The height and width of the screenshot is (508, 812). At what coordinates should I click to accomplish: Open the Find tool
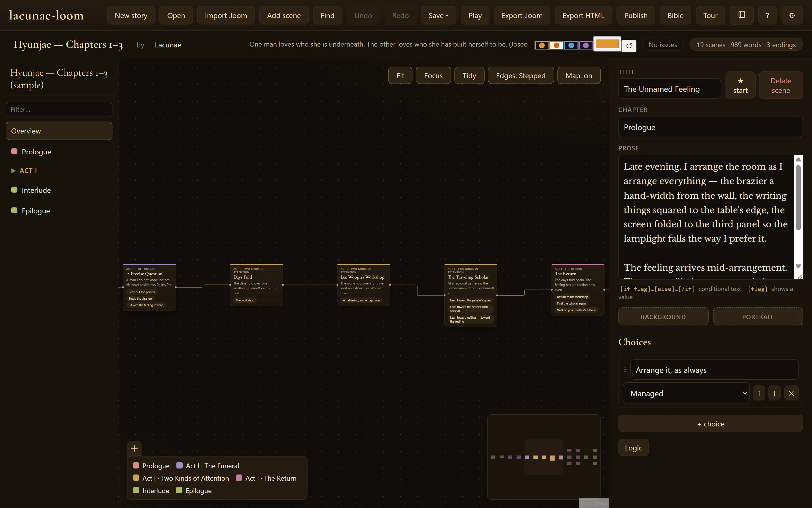[x=327, y=15]
